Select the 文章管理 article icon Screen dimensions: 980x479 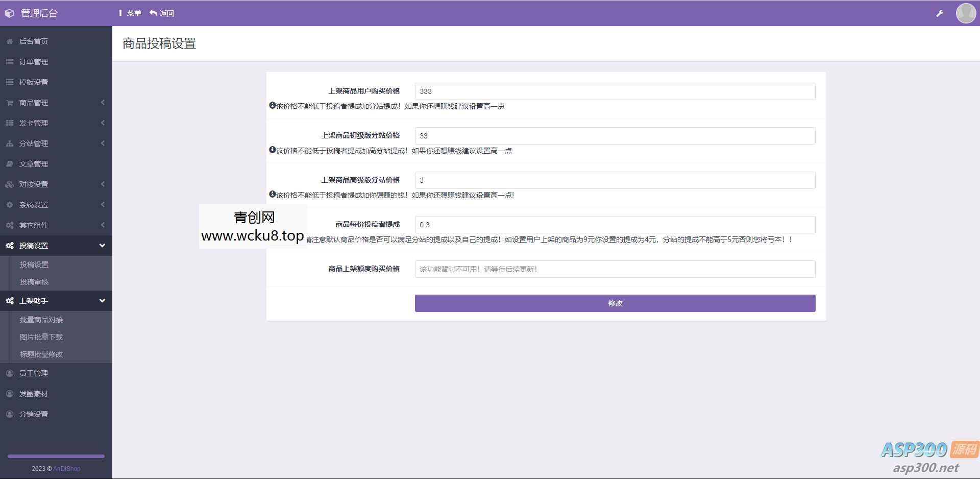[9, 164]
